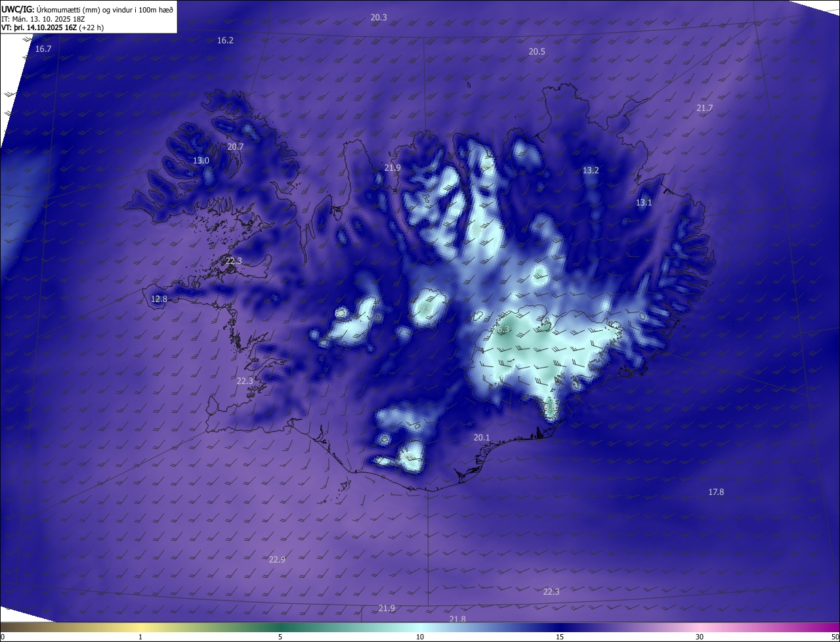Click the 50 tick on the color scale

point(835,637)
